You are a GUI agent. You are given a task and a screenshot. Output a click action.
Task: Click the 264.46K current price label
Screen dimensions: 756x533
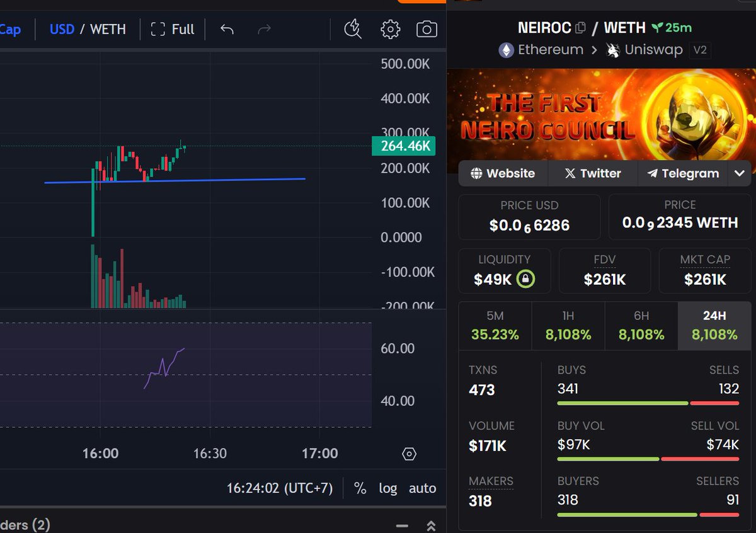click(403, 146)
